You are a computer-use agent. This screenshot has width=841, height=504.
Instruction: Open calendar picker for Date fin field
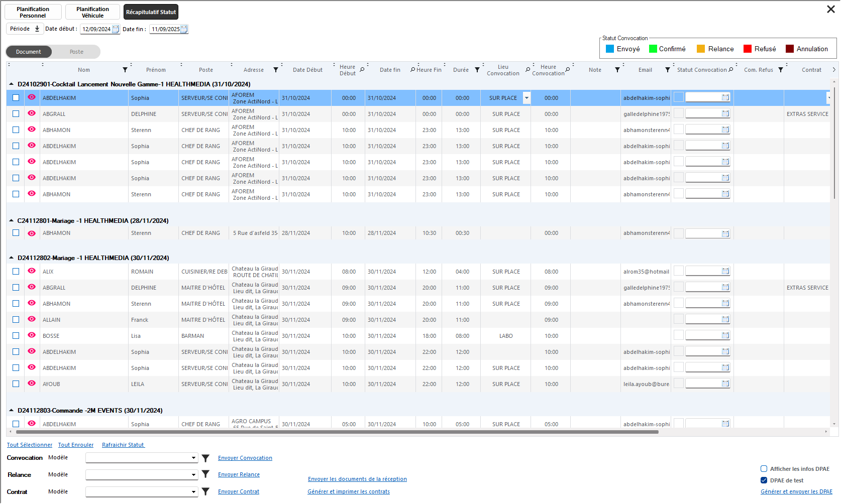[184, 29]
